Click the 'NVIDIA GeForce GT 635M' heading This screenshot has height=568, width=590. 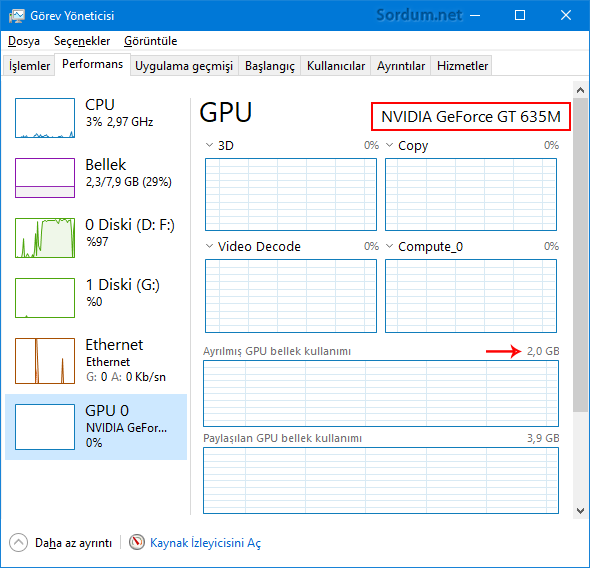471,117
